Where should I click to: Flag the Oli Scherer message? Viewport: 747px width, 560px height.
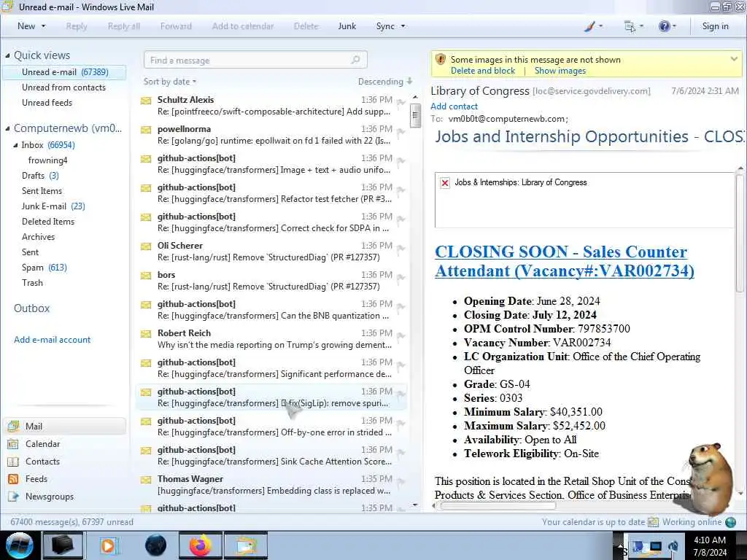tap(400, 248)
